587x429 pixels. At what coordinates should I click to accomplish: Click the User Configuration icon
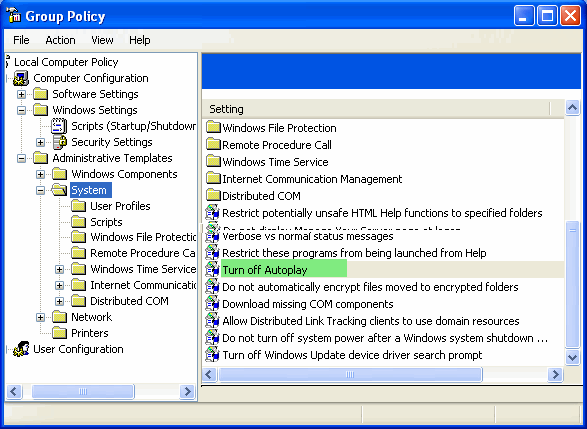pos(21,349)
